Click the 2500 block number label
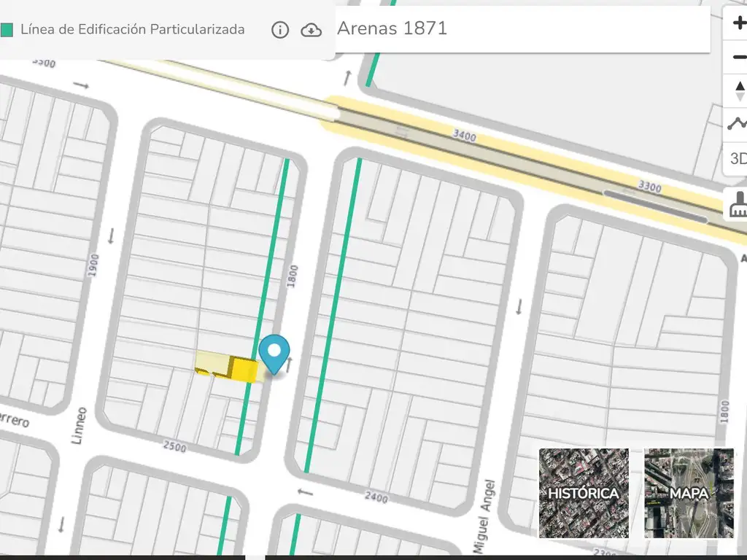 (x=175, y=446)
